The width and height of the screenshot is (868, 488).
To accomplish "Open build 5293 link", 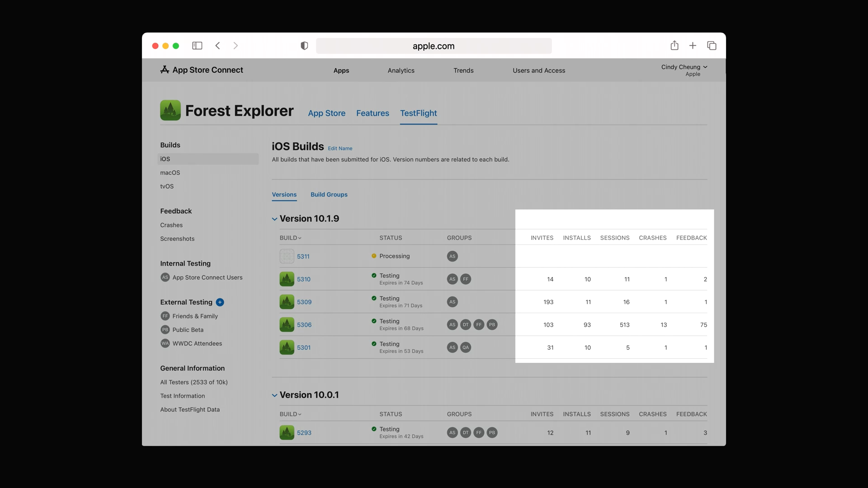I will (304, 433).
